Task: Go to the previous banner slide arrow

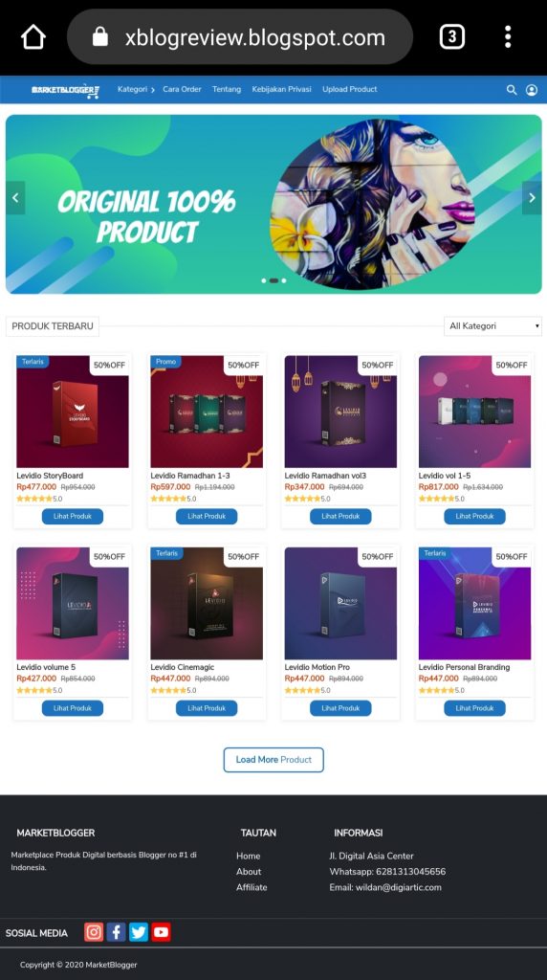Action: pyautogui.click(x=15, y=198)
